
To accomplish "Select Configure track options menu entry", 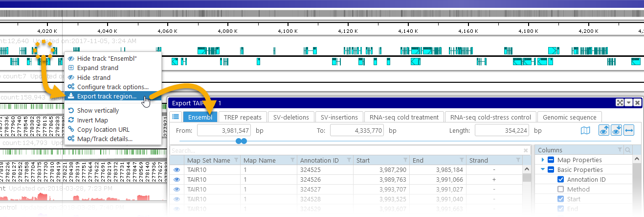I will tap(112, 87).
